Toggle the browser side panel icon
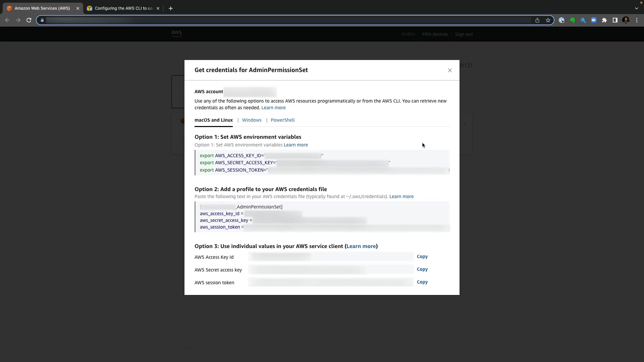The width and height of the screenshot is (644, 362). (615, 20)
